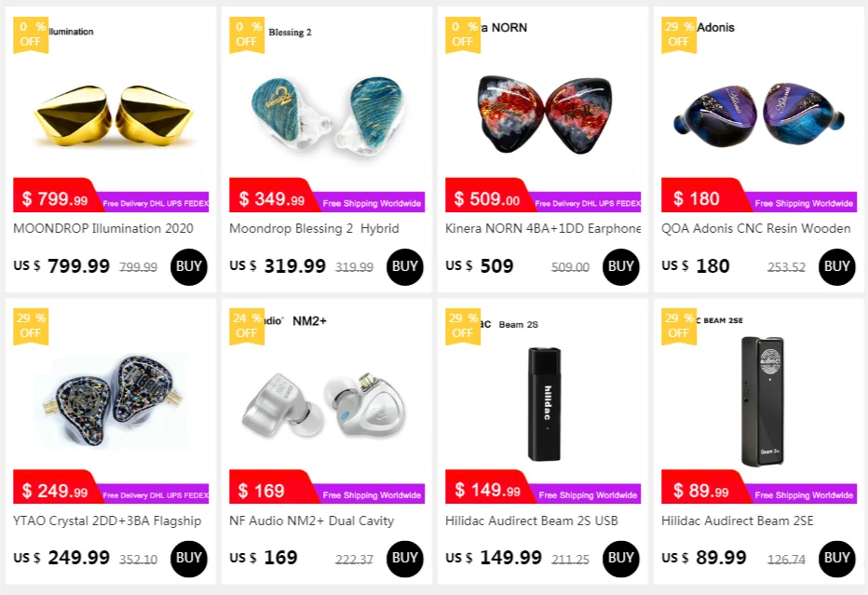Screen dimensions: 868x595
Task: View the purple QOA Adonis product photo
Action: [x=759, y=114]
